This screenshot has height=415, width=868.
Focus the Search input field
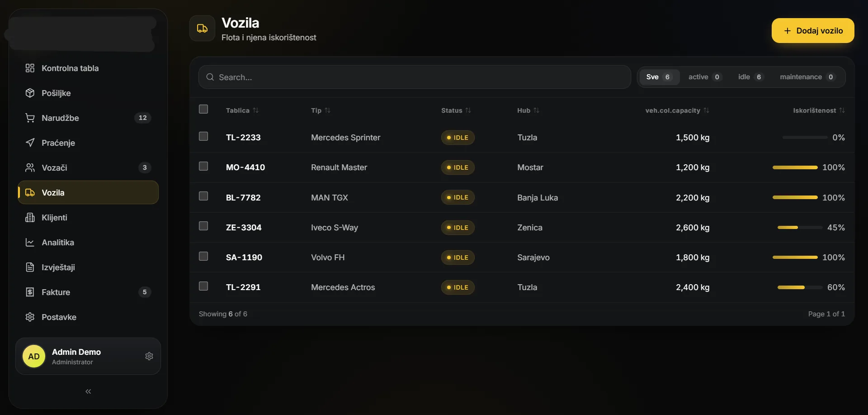click(415, 77)
